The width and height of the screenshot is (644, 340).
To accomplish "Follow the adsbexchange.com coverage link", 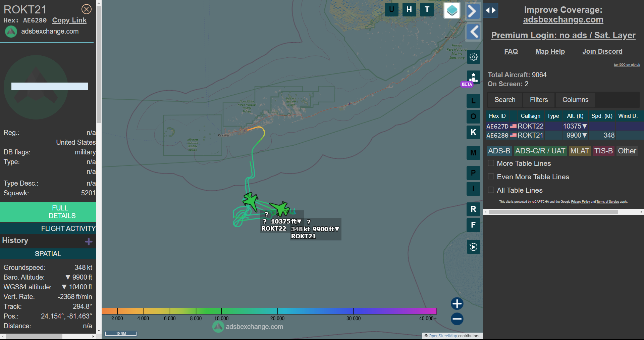I will 563,20.
